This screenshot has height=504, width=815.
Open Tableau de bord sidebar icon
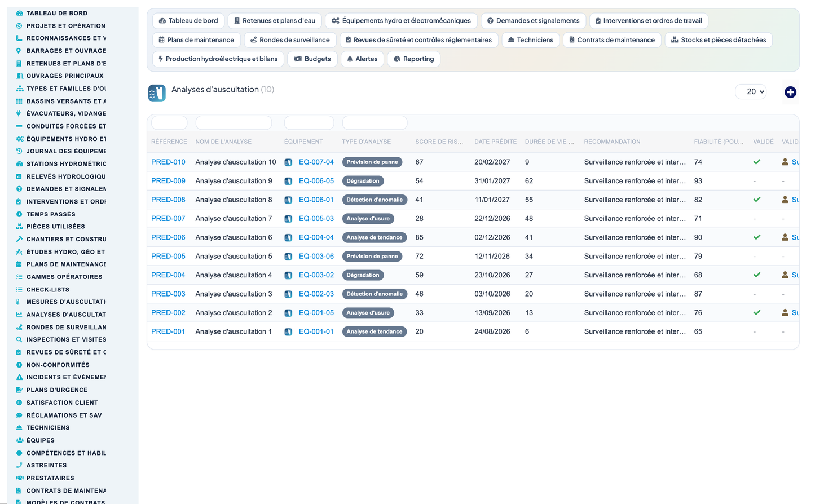[19, 13]
